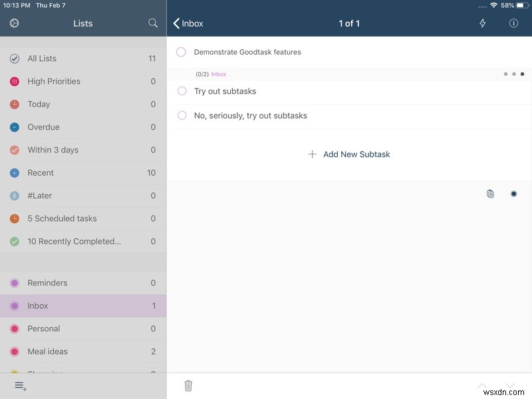Tap the page indicator dots above the subtasks
The height and width of the screenshot is (399, 532).
(x=514, y=74)
